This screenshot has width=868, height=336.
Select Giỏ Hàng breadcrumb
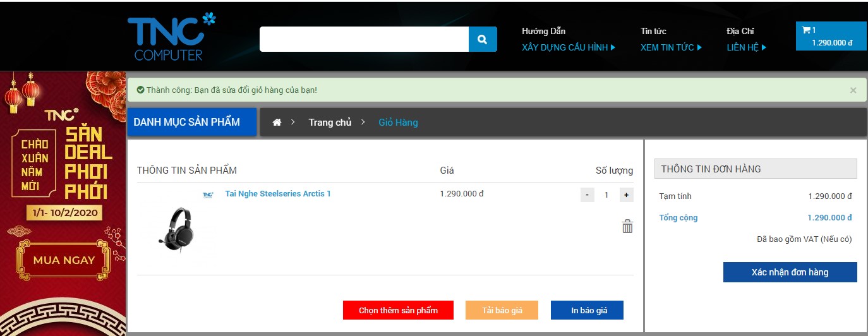[x=398, y=123]
